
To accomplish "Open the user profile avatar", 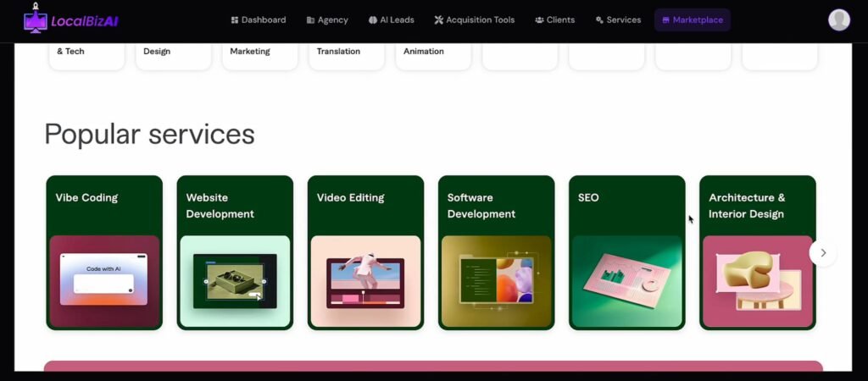I will (x=838, y=20).
